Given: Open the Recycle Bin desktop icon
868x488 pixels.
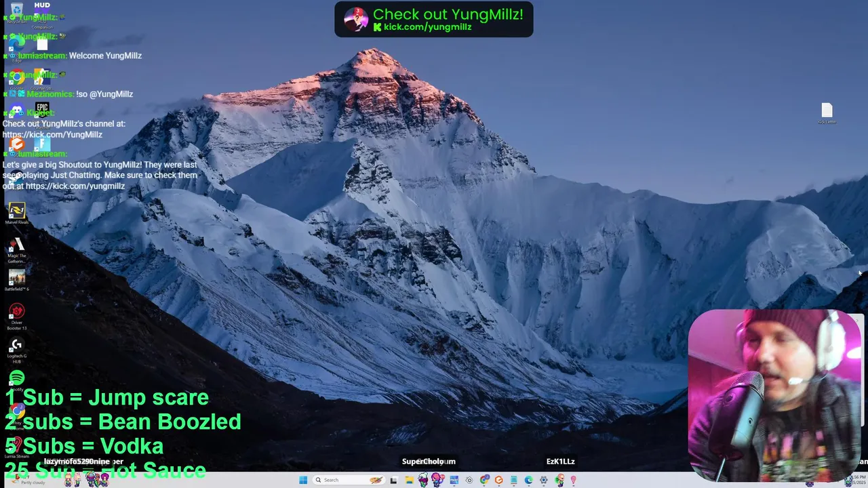Looking at the screenshot, I should (17, 12).
